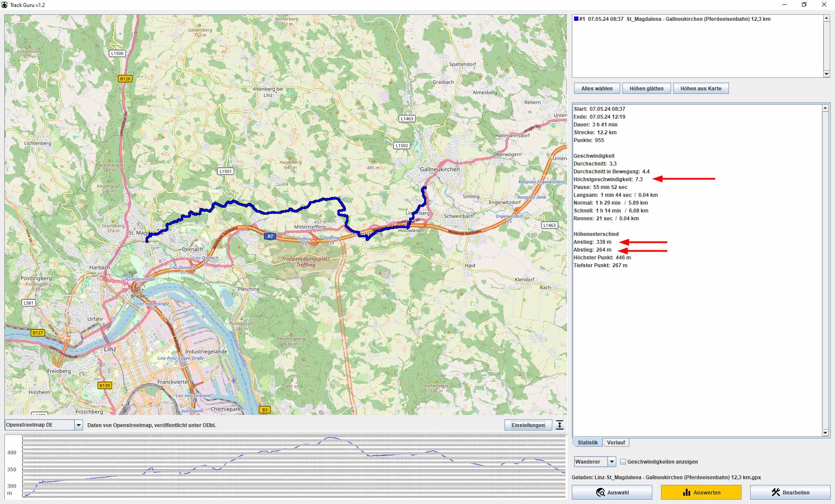Click the blue track marker for #1
Viewport: 835px width, 504px height.
click(x=576, y=19)
